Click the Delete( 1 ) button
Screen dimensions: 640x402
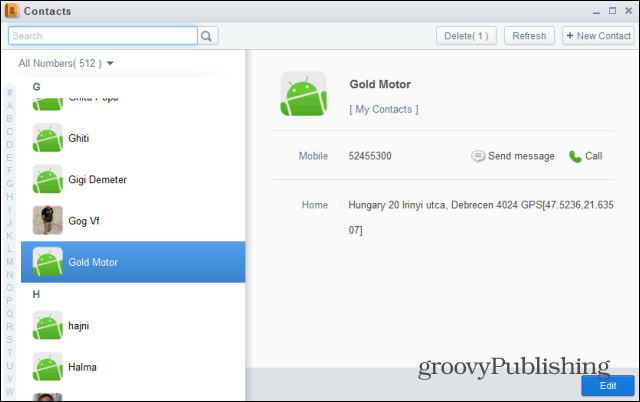click(466, 36)
